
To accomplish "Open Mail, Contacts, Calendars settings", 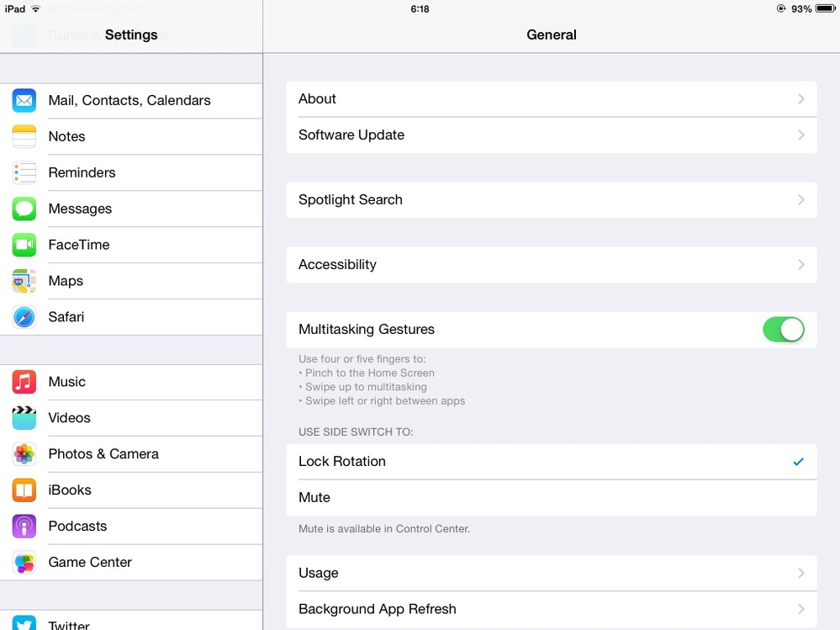I will (x=131, y=100).
